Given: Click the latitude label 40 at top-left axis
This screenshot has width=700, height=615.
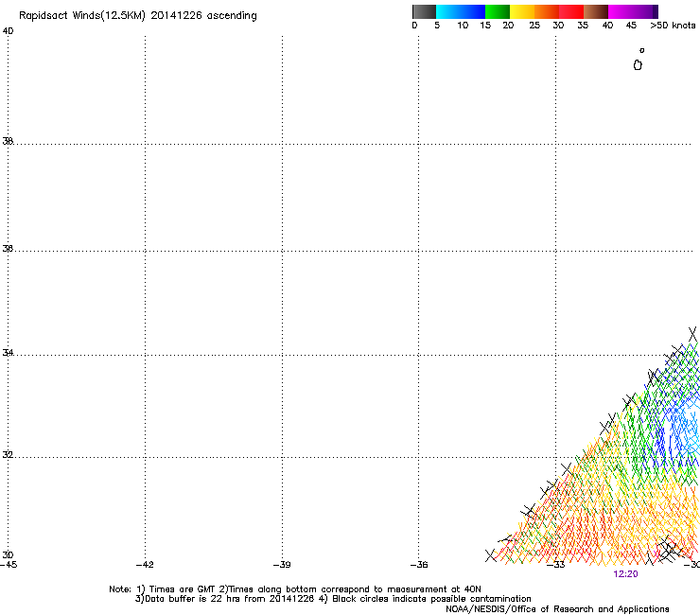Looking at the screenshot, I should (8, 31).
